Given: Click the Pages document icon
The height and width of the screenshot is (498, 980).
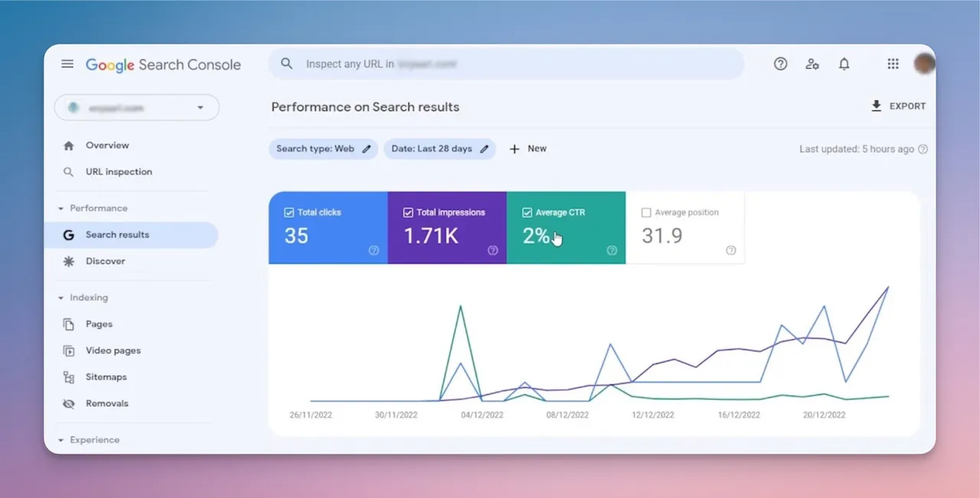Looking at the screenshot, I should coord(69,324).
